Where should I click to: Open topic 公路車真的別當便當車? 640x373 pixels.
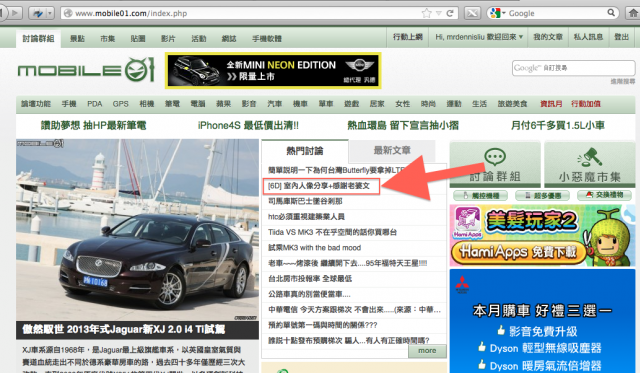point(309,294)
